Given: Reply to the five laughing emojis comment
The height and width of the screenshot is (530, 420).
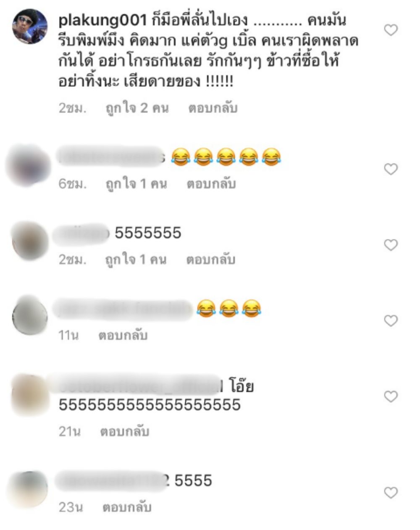Looking at the screenshot, I should point(211,184).
